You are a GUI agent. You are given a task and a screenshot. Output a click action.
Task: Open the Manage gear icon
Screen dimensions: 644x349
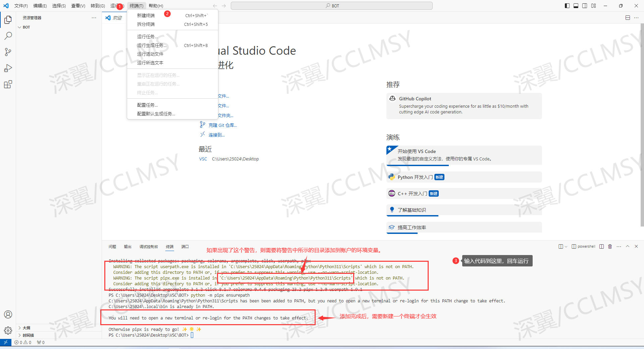coord(8,331)
